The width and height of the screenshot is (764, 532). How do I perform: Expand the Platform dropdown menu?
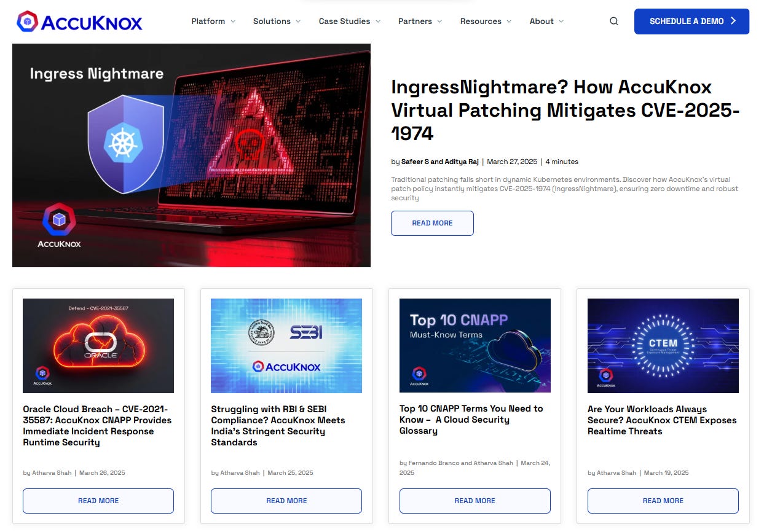coord(213,22)
